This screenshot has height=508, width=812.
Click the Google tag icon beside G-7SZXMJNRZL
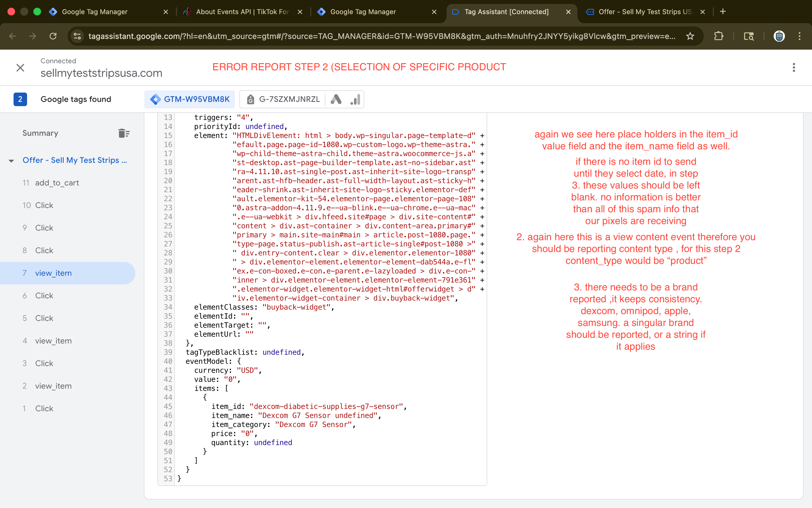(250, 99)
